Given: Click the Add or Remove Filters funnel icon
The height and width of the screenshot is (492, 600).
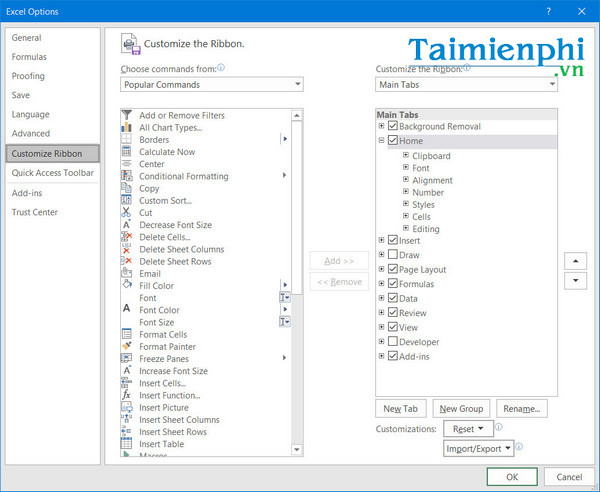Looking at the screenshot, I should (127, 115).
